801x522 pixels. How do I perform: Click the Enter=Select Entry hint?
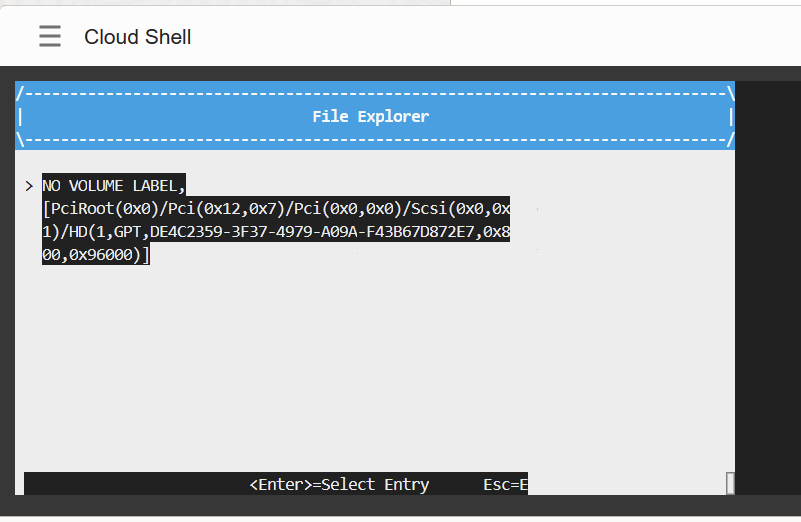[339, 484]
